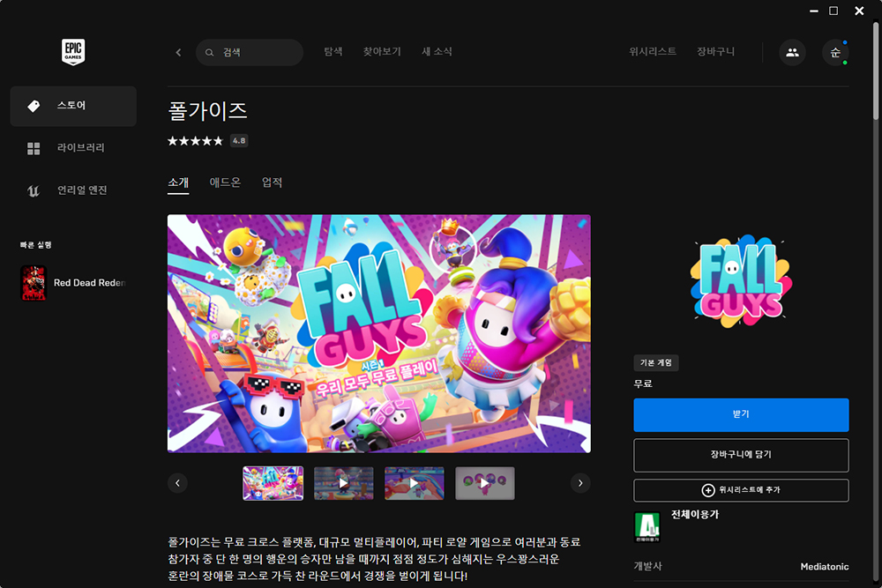Select the 소개 tab
This screenshot has height=588, width=882.
(178, 182)
